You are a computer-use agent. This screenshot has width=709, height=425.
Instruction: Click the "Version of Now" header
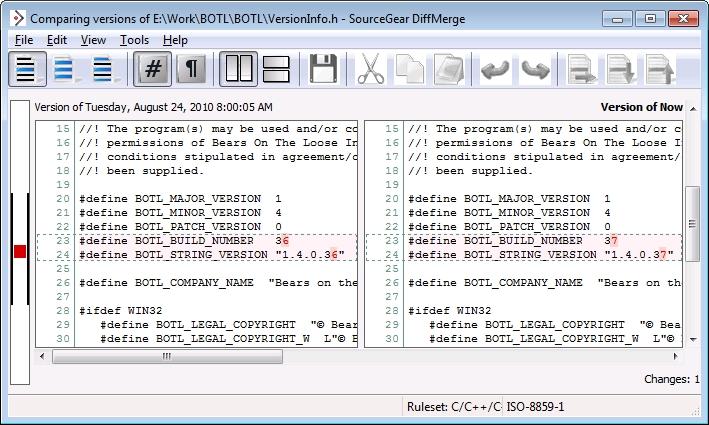642,107
